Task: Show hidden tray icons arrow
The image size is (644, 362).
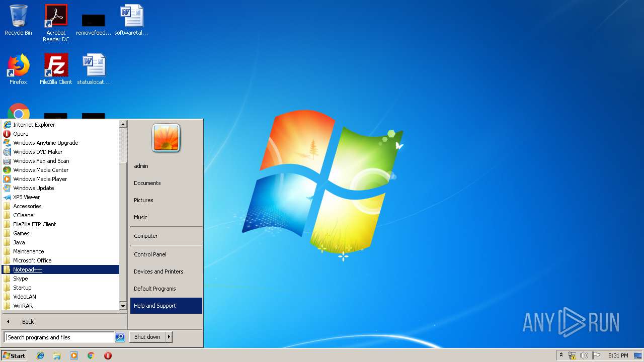Action: point(561,355)
